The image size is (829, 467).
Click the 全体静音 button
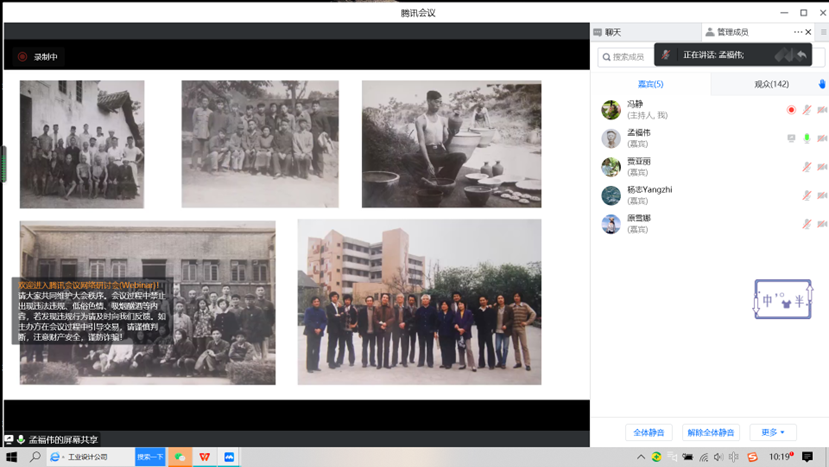coord(649,432)
